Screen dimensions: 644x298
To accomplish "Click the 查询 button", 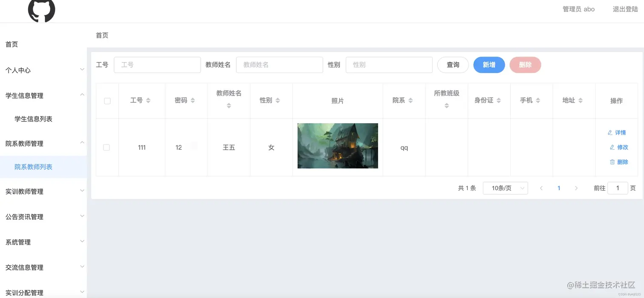I will 453,65.
